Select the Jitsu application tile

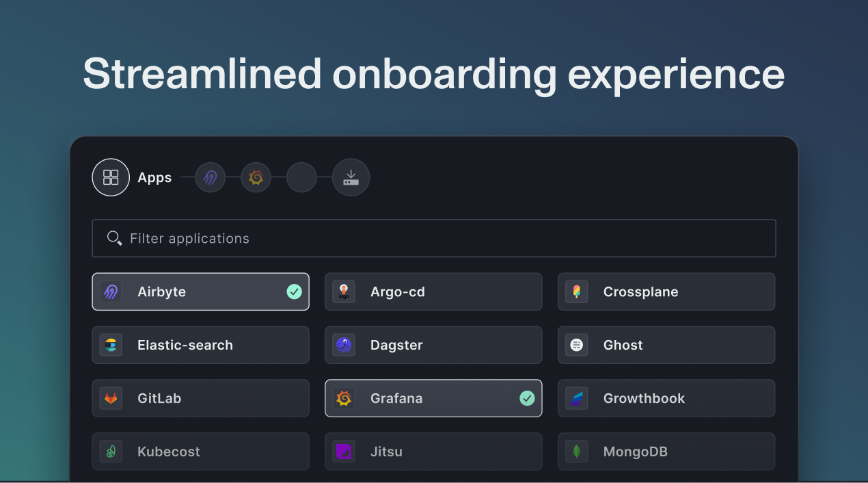coord(433,452)
